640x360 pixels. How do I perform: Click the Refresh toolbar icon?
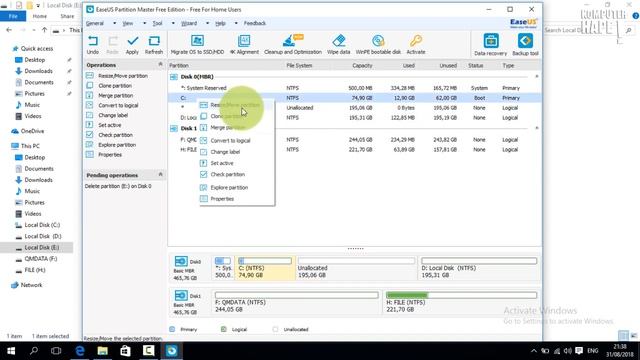(154, 41)
